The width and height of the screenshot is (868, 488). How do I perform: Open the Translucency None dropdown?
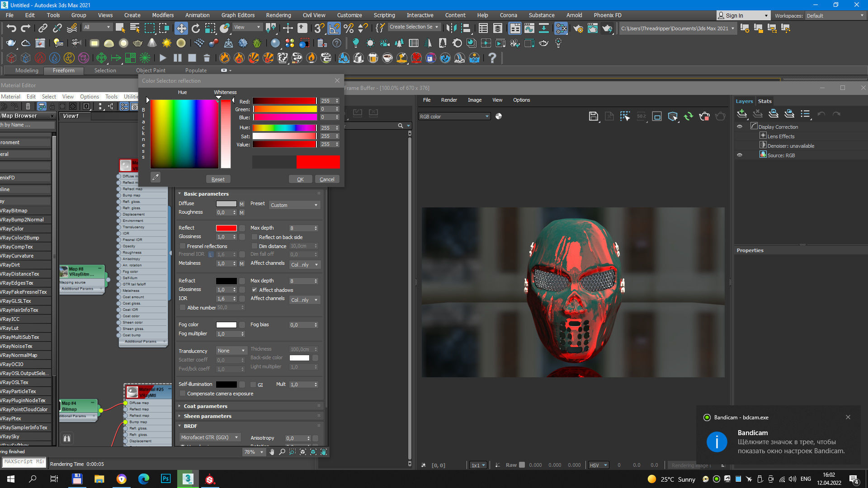(231, 351)
